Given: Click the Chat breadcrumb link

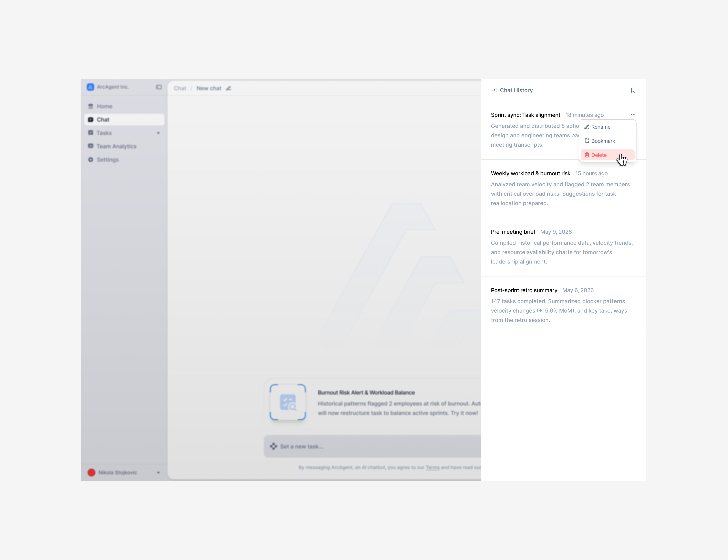Looking at the screenshot, I should click(x=180, y=88).
